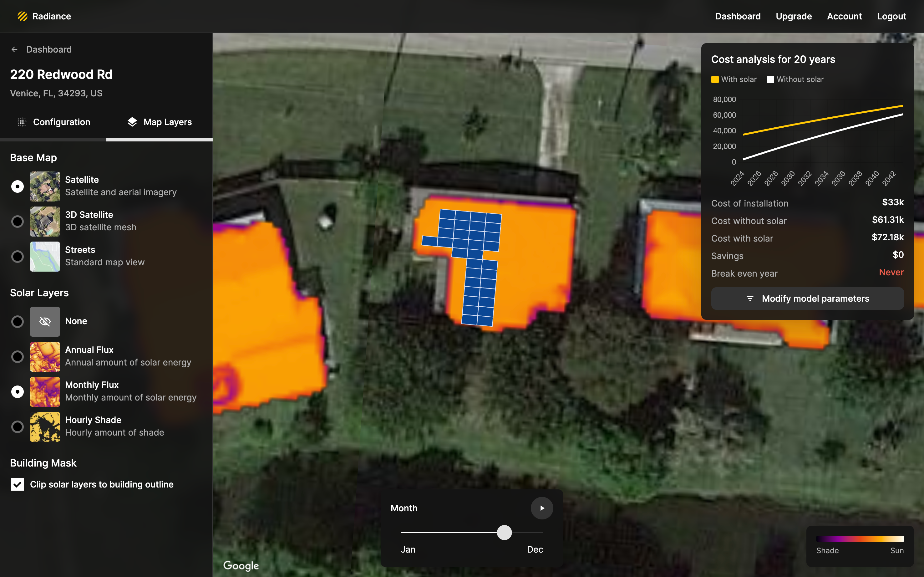Select the Streets base map radio button
The image size is (924, 577).
[x=18, y=257]
